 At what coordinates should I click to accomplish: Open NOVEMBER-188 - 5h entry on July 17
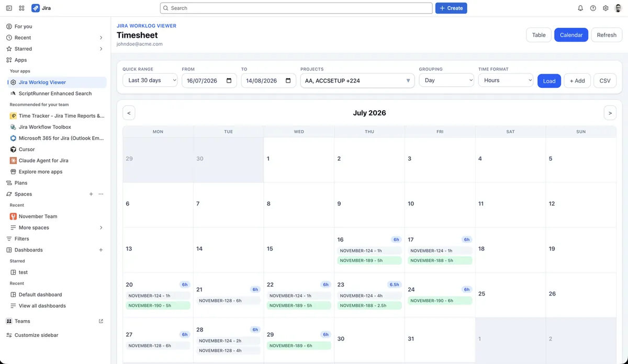tap(440, 260)
